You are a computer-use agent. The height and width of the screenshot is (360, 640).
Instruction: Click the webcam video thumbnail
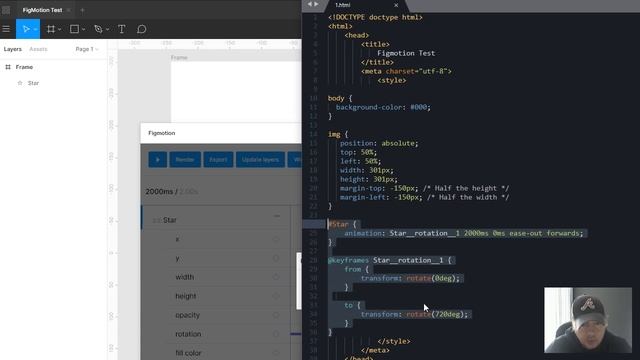[588, 320]
